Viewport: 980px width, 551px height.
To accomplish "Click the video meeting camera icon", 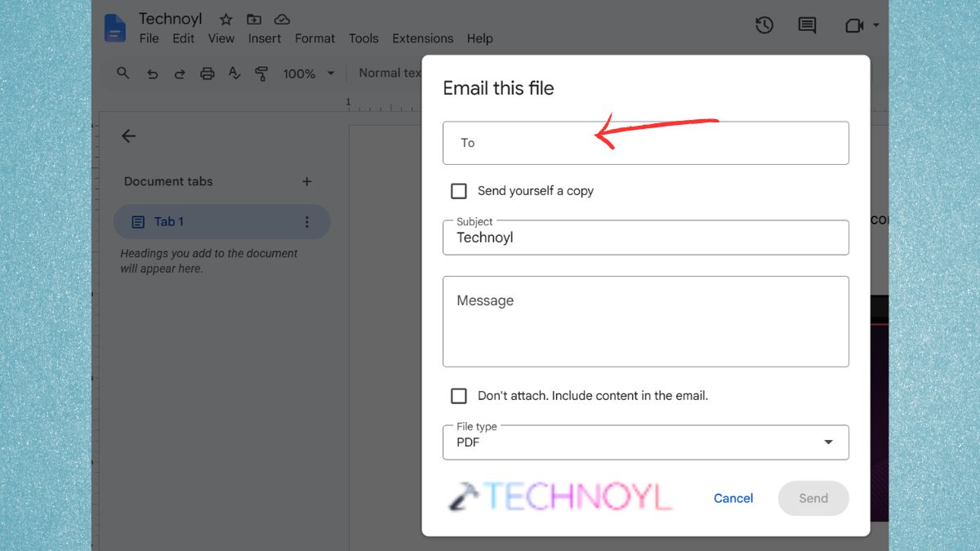I will pyautogui.click(x=854, y=26).
